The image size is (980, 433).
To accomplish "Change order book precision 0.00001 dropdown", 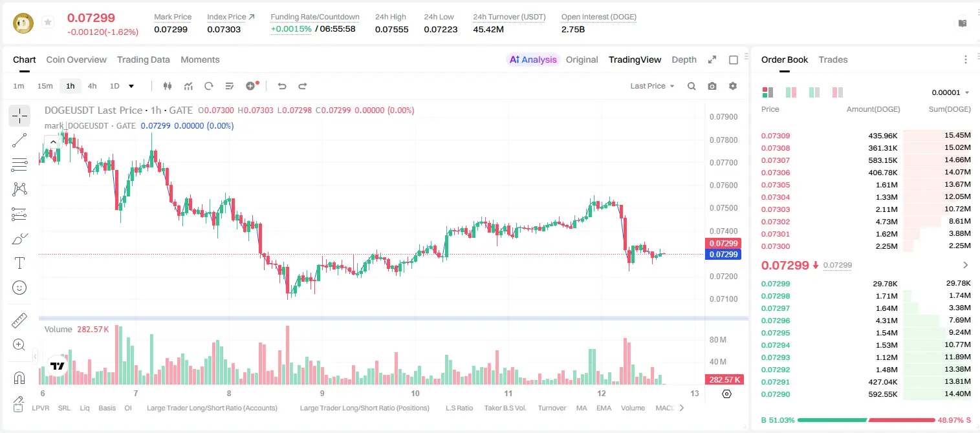I will pos(950,92).
